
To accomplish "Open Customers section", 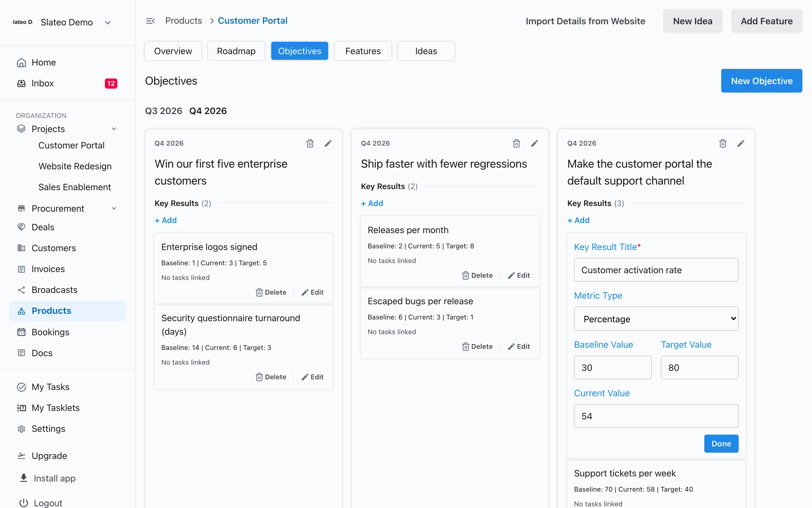I will [67, 248].
